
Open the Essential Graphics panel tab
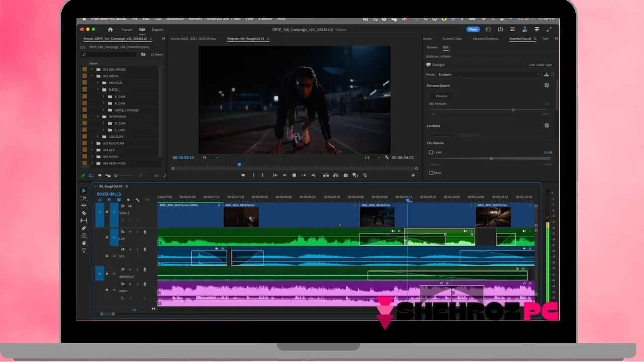pos(486,39)
